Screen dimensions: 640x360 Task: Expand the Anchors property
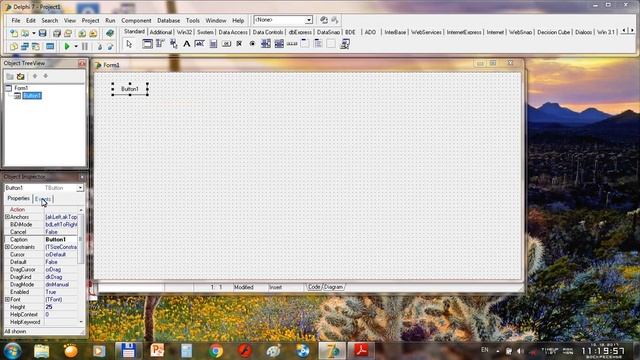(7, 217)
